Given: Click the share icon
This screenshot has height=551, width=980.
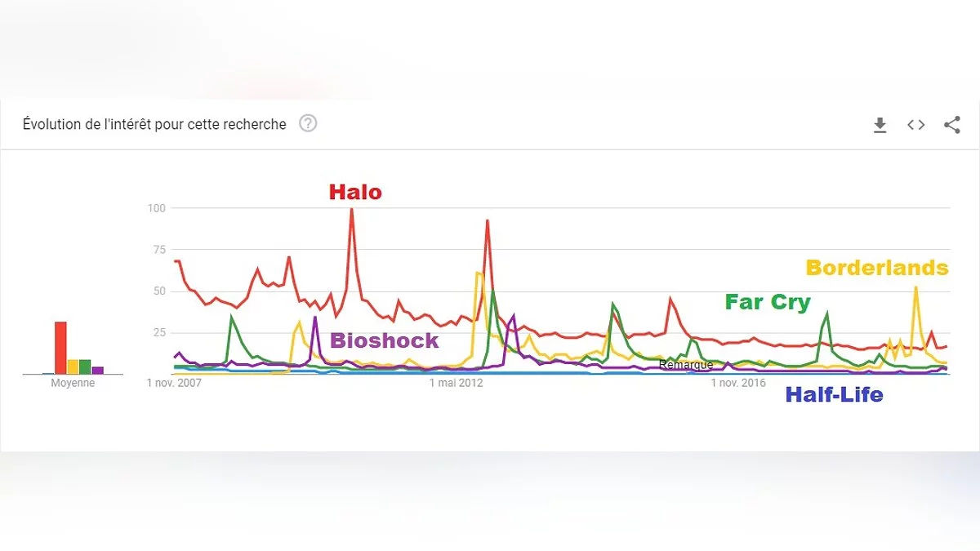Looking at the screenshot, I should (x=951, y=125).
